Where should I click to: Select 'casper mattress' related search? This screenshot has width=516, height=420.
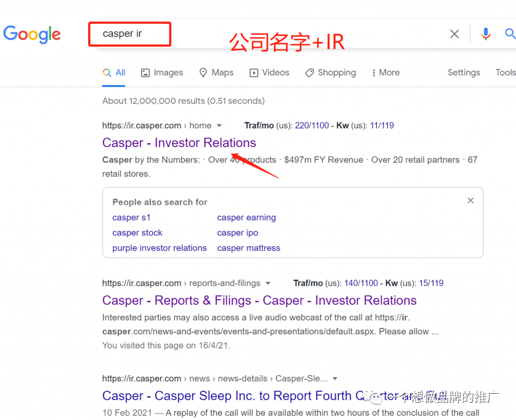pyautogui.click(x=248, y=248)
